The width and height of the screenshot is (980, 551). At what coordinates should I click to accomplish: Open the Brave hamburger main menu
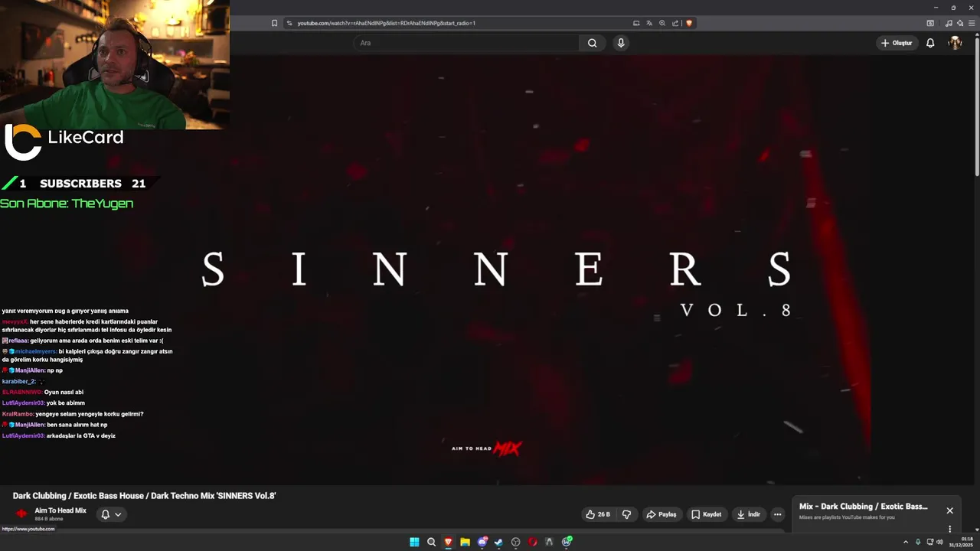[971, 23]
